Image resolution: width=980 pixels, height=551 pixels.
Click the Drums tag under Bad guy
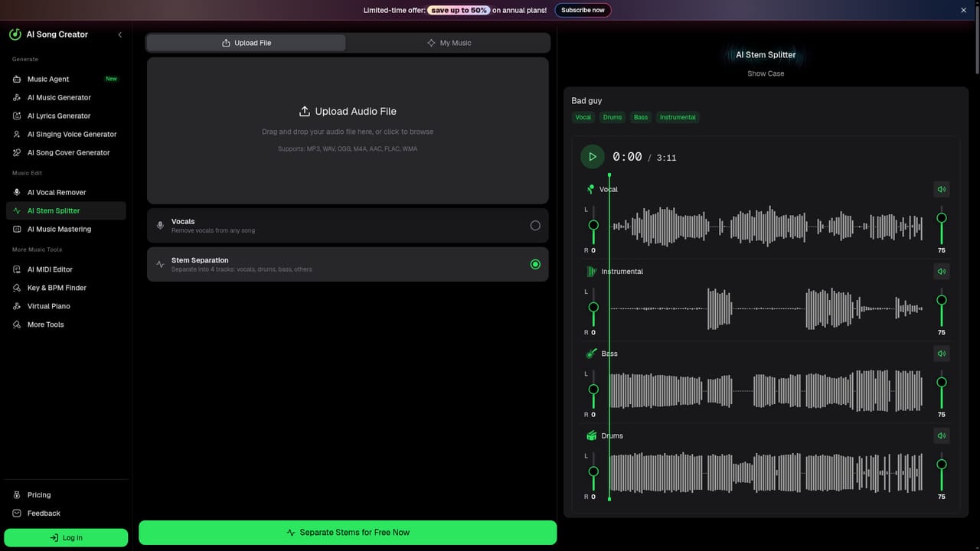tap(612, 117)
